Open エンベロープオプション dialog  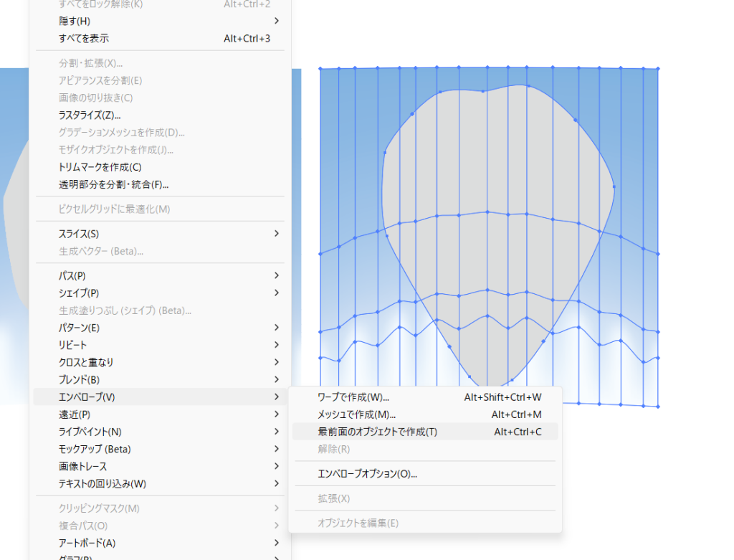[367, 473]
